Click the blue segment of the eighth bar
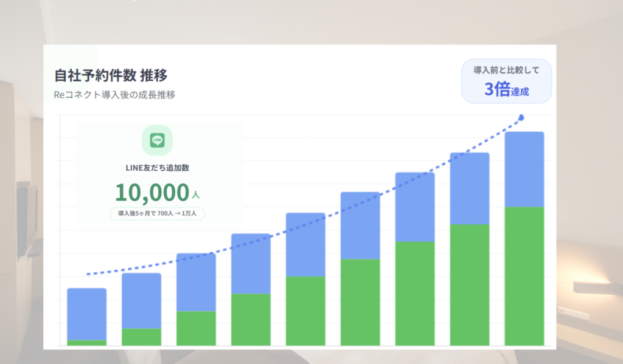This screenshot has width=623, height=364. pyautogui.click(x=470, y=188)
